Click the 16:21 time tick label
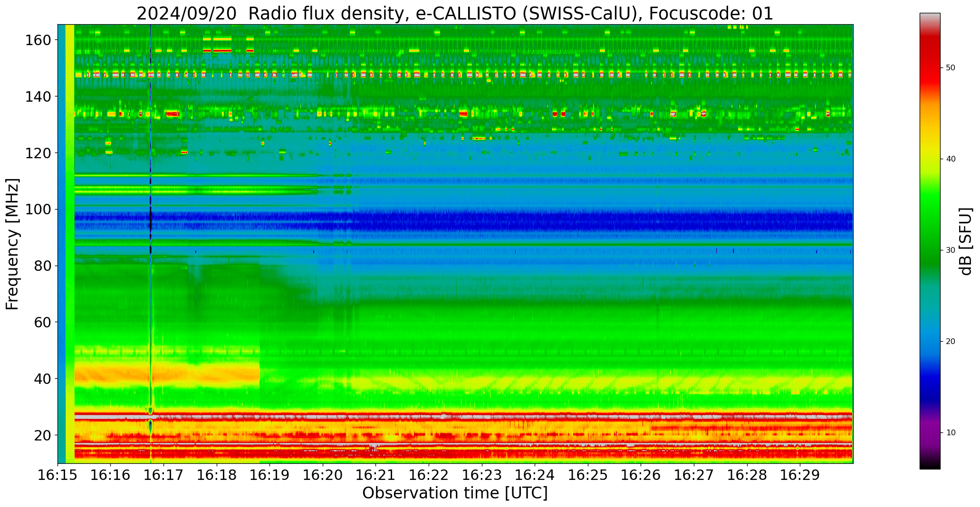 pyautogui.click(x=376, y=475)
